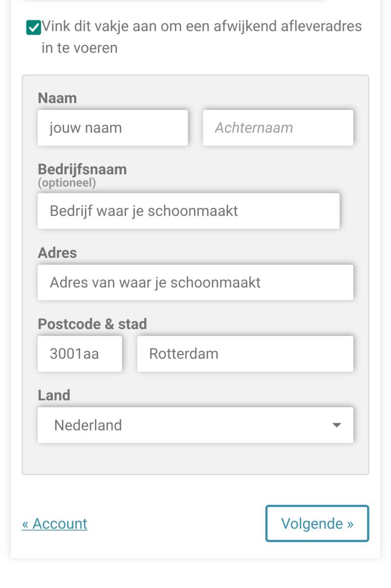
Task: Focus the first name field 'jouw naam'
Action: coord(112,128)
